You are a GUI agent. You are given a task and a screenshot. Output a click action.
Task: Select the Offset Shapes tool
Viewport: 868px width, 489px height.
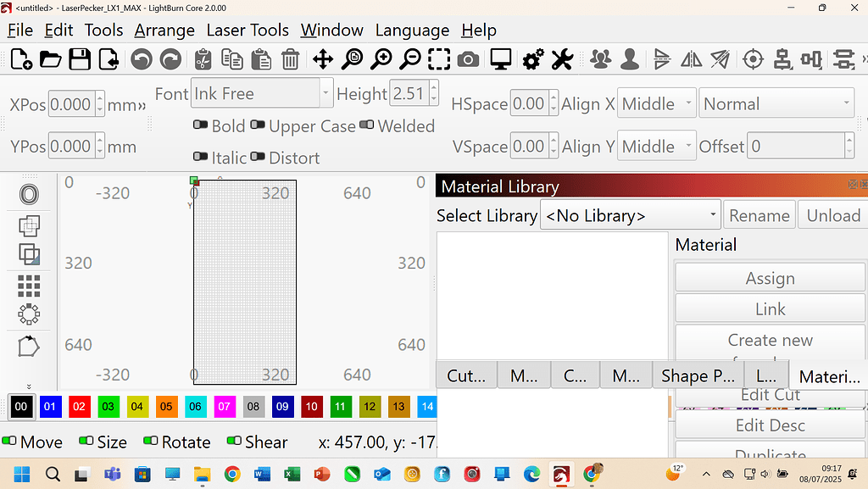(x=29, y=194)
